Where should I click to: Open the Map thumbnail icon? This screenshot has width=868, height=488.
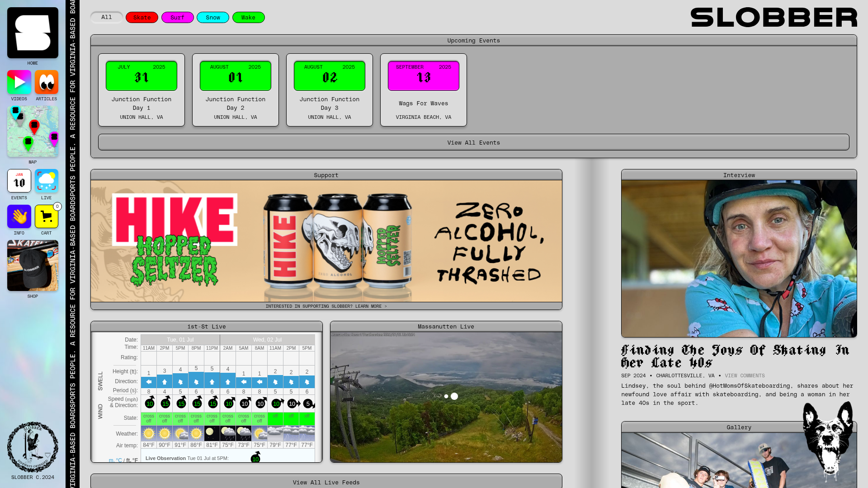click(x=33, y=131)
